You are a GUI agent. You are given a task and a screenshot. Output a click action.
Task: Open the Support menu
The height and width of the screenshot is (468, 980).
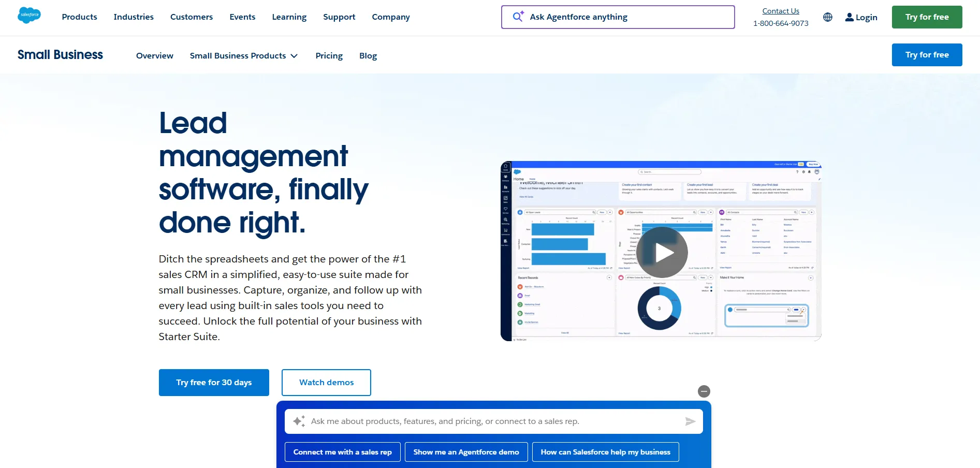click(339, 17)
